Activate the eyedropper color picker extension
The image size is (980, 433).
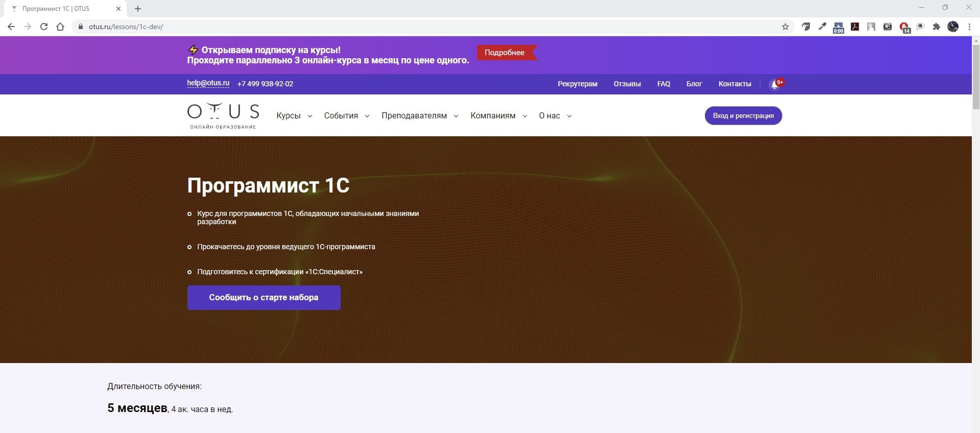[822, 27]
